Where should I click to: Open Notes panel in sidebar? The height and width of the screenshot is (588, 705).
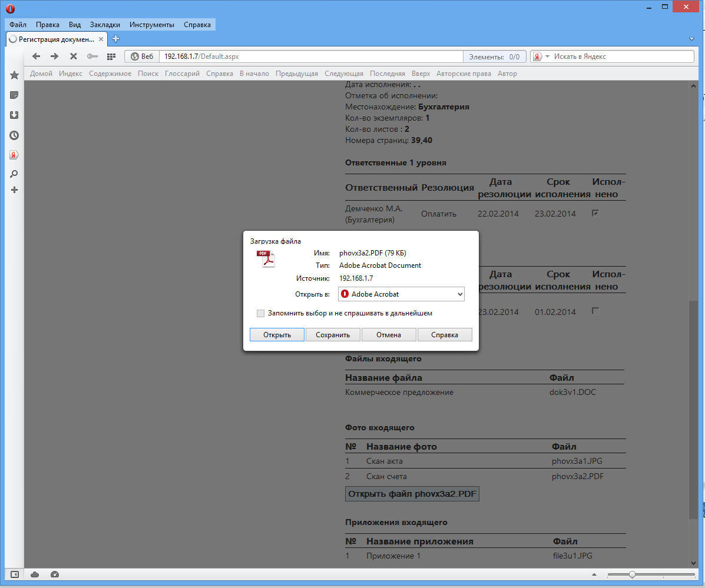click(14, 95)
